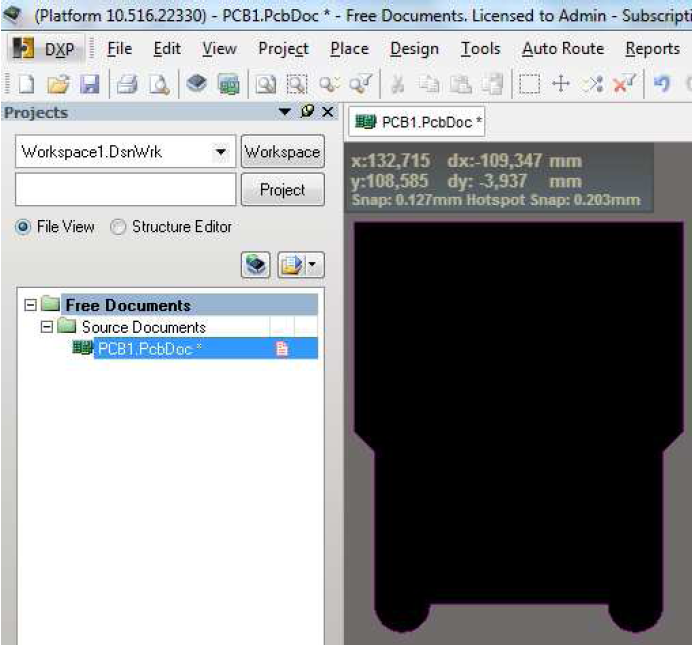Select the File View radio button
Screen dimensions: 692x645
[x=23, y=227]
